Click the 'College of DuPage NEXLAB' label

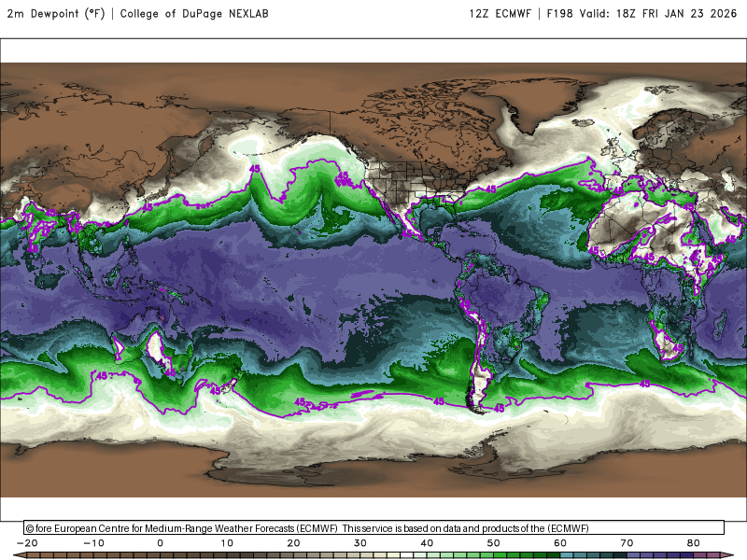[x=194, y=13]
